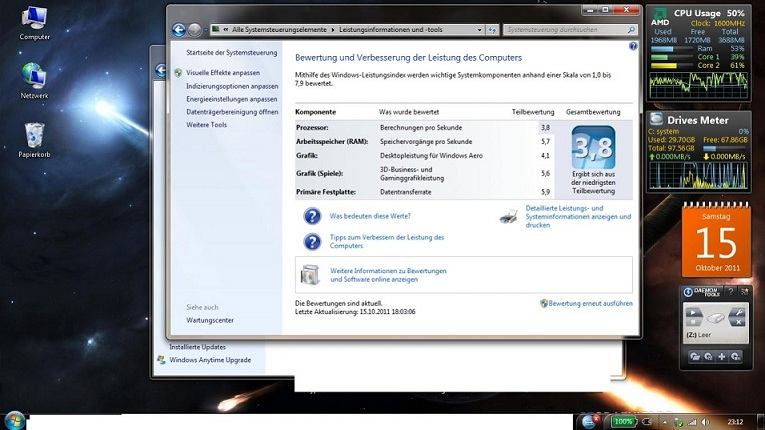Image resolution: width=765 pixels, height=430 pixels.
Task: Click the Daemon Tools add plus button
Action: click(722, 357)
